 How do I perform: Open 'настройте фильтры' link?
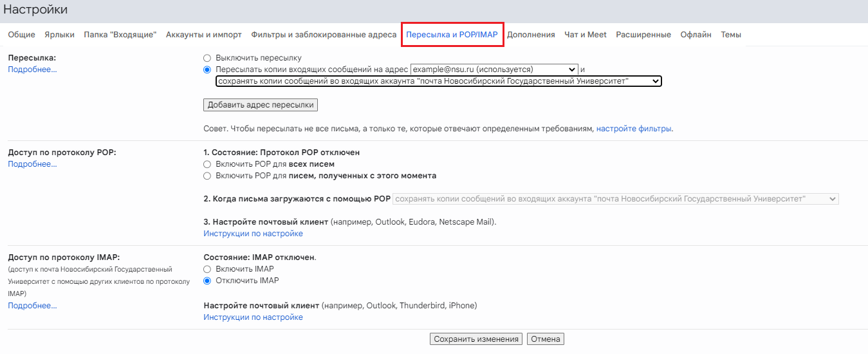click(634, 129)
